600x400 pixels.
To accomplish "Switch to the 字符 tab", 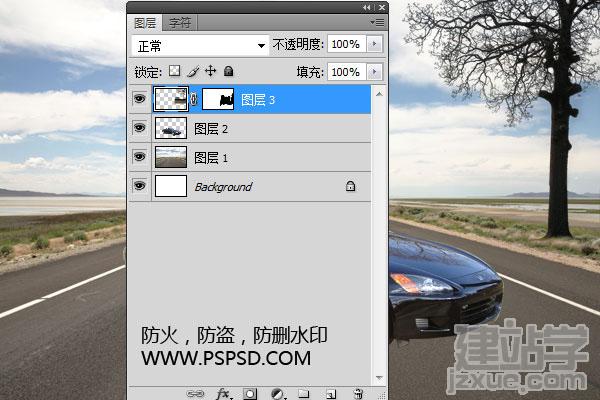I will coord(180,23).
